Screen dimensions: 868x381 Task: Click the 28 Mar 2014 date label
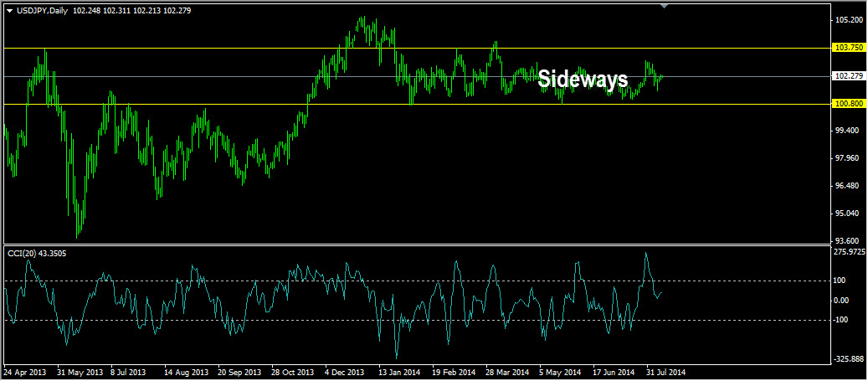(508, 372)
